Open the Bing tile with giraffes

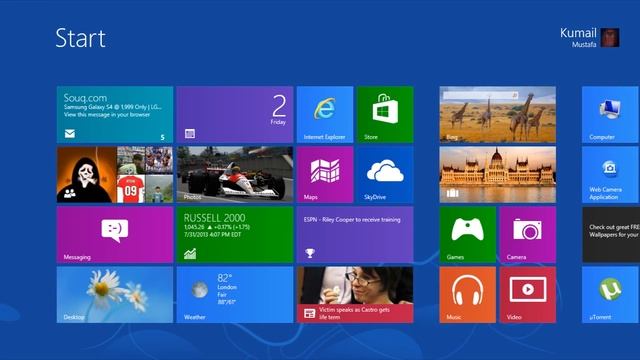(498, 114)
